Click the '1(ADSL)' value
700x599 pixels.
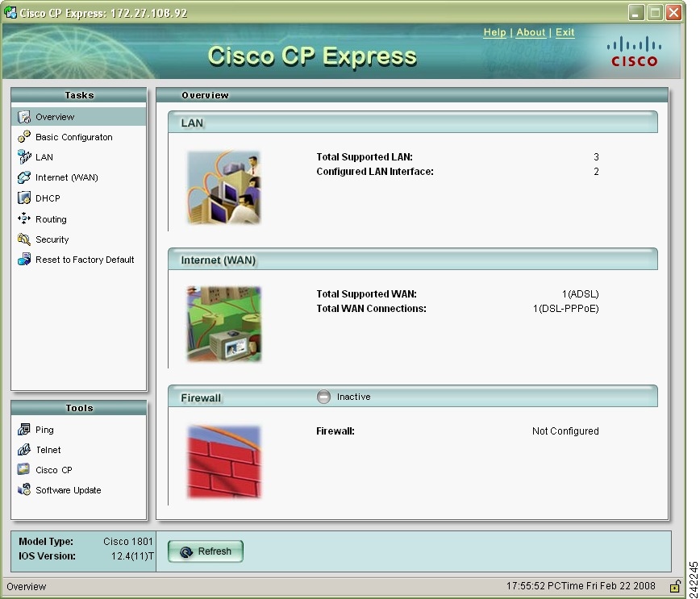[580, 294]
